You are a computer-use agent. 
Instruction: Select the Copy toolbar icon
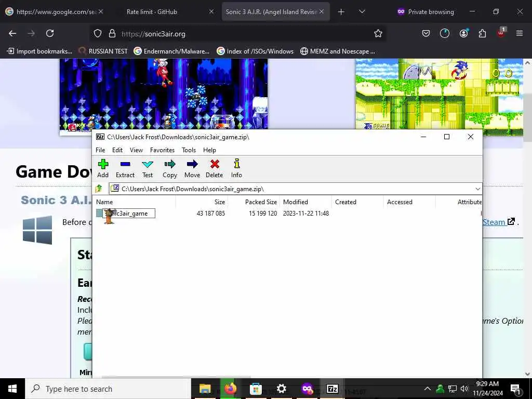(170, 168)
